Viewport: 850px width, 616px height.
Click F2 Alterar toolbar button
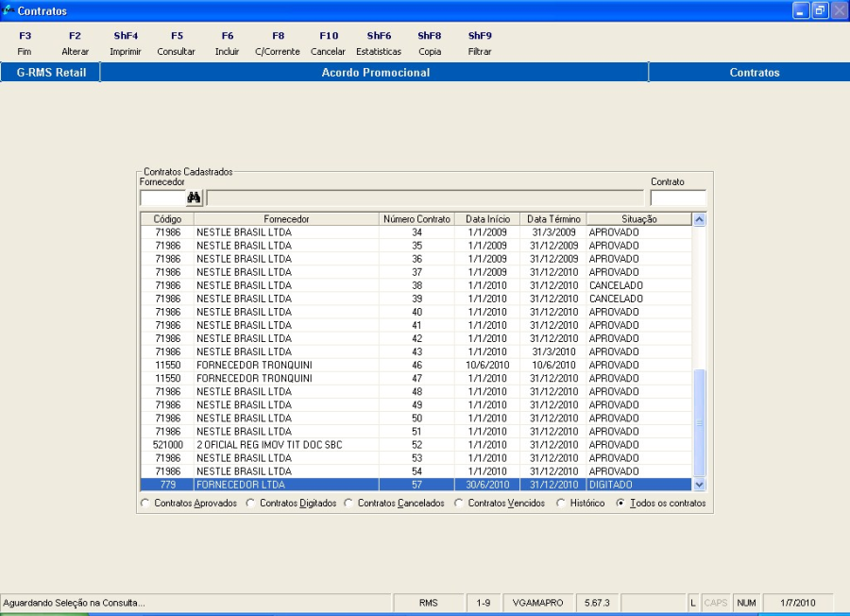click(x=76, y=43)
